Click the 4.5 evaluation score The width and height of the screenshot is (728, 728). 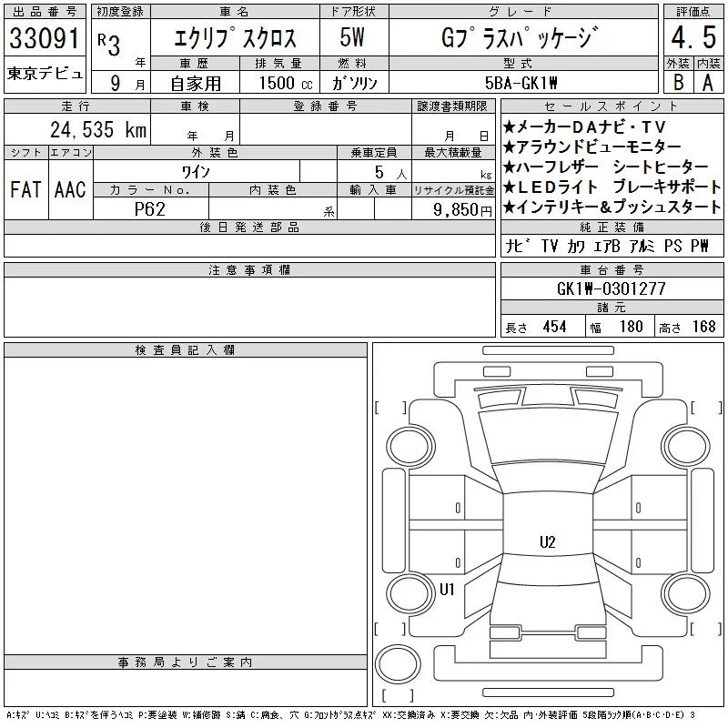click(689, 39)
